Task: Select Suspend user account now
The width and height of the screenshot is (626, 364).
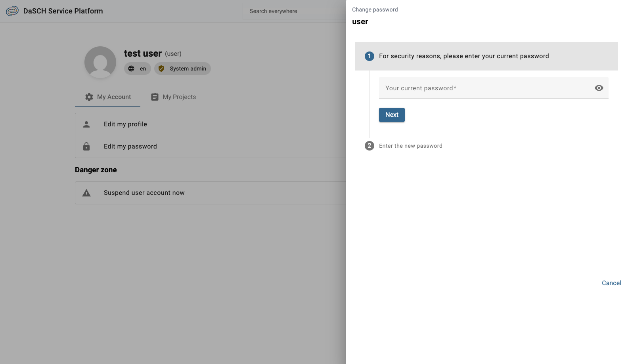Action: point(144,193)
